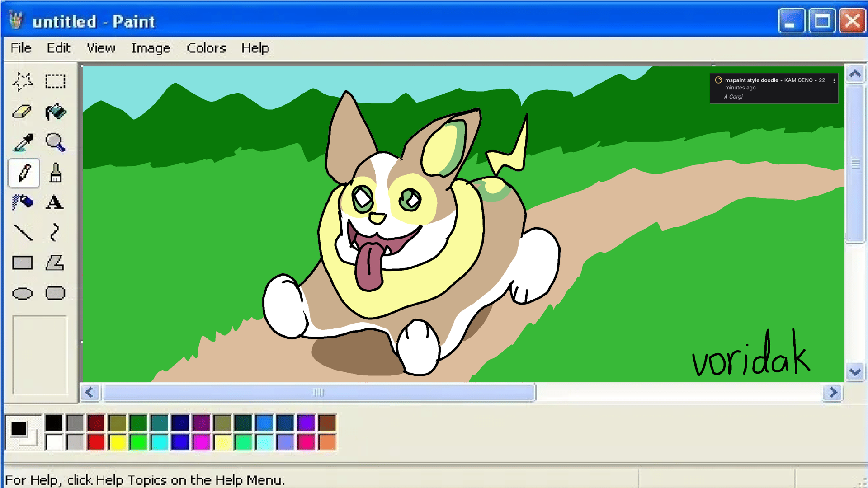Select the rectangular Select tool
The height and width of the screenshot is (488, 868).
click(x=55, y=82)
